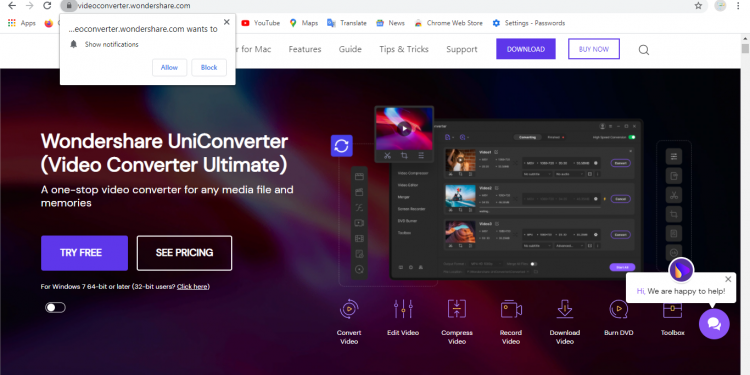Image resolution: width=750 pixels, height=375 pixels.
Task: Open the News bookmark
Action: coord(390,23)
